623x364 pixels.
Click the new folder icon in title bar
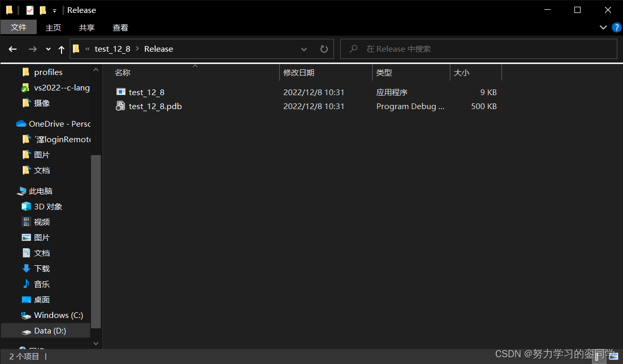tap(43, 10)
